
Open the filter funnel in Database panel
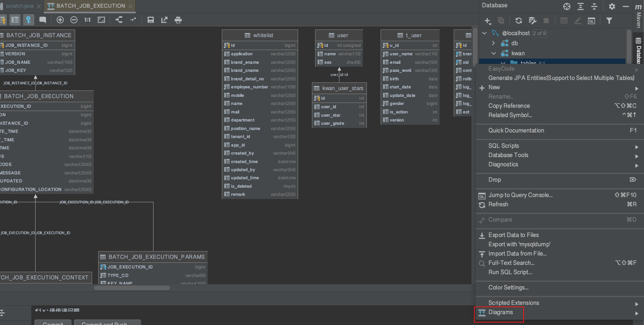(609, 21)
